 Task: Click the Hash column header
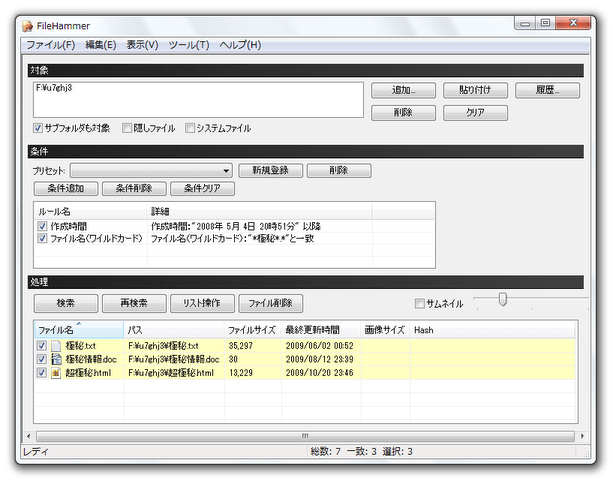point(493,330)
